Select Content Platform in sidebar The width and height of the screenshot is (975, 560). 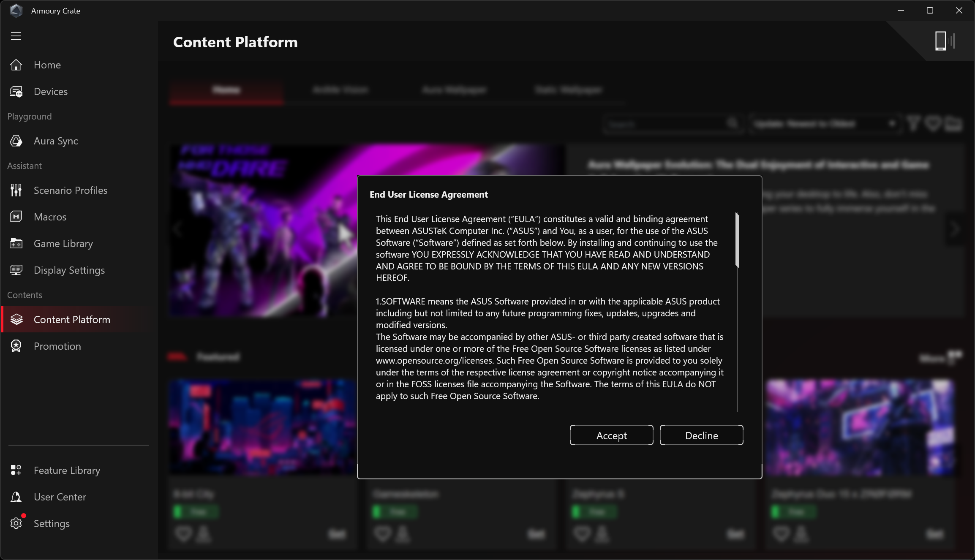click(x=72, y=320)
